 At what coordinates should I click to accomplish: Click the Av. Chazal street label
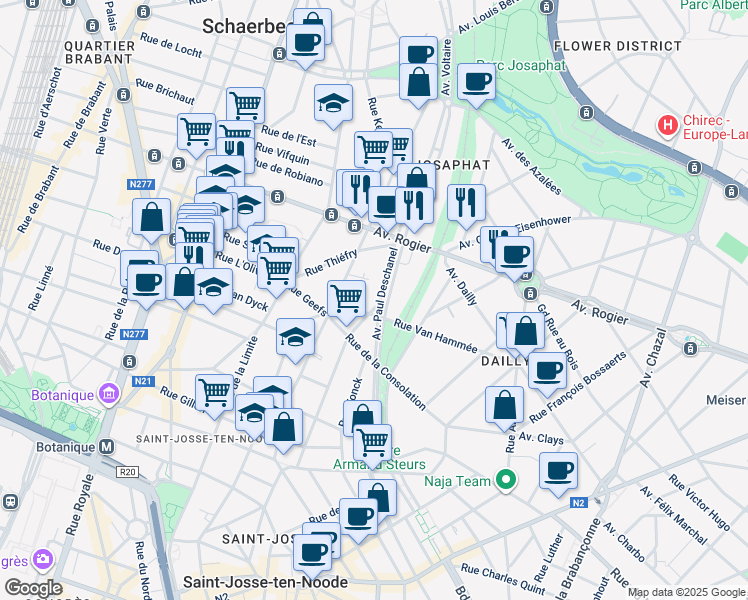(x=653, y=358)
